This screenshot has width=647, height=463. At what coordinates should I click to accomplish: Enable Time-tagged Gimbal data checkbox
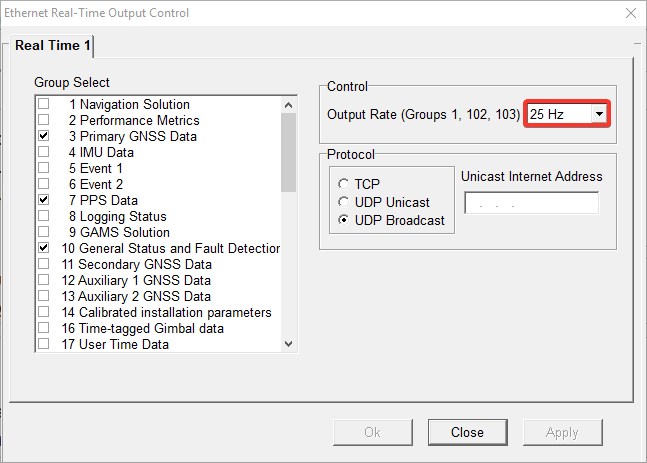click(x=44, y=328)
